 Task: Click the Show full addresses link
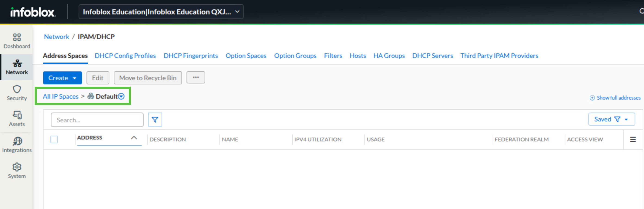click(x=619, y=98)
